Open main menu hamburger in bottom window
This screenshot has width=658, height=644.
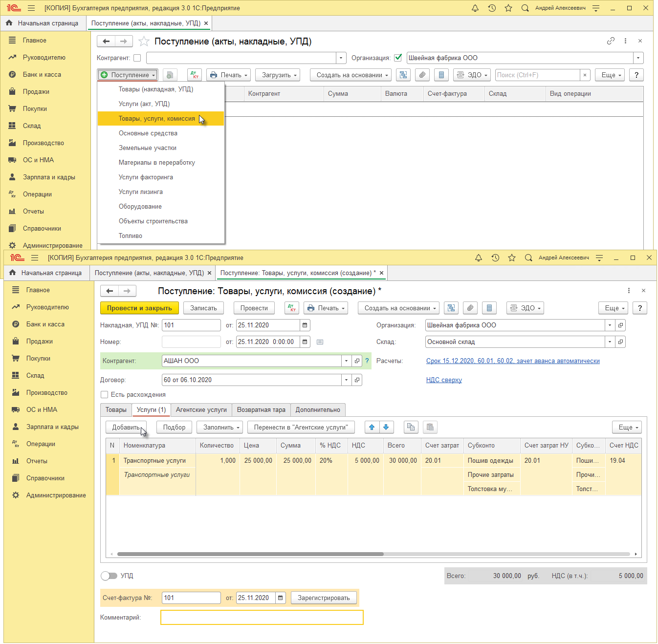click(x=35, y=258)
